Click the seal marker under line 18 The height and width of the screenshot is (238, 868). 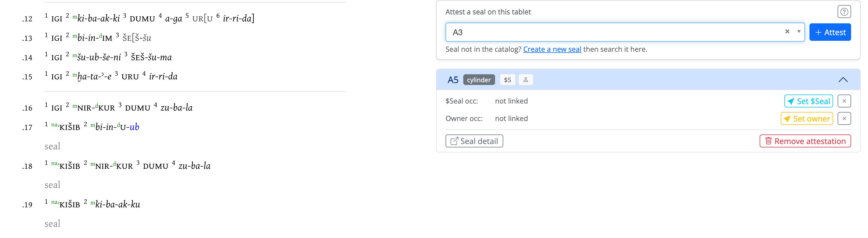pos(53,185)
